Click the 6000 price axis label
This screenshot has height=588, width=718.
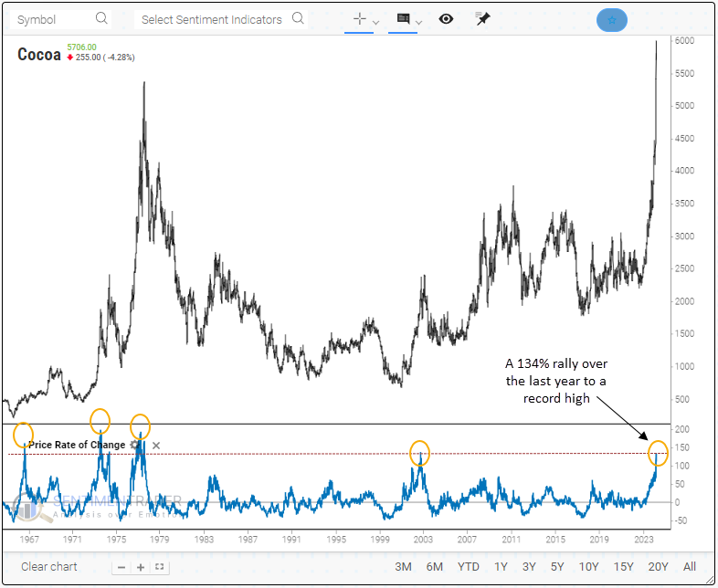coord(684,41)
